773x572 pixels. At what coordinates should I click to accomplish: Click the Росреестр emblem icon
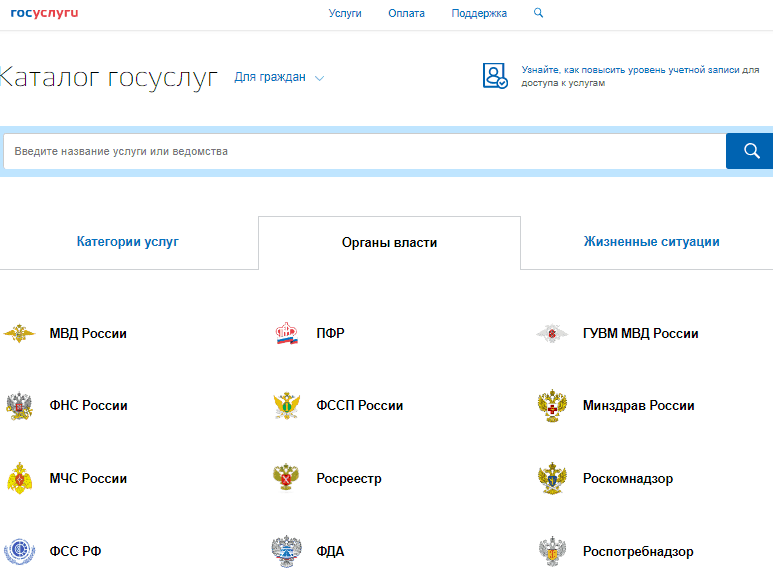(286, 477)
